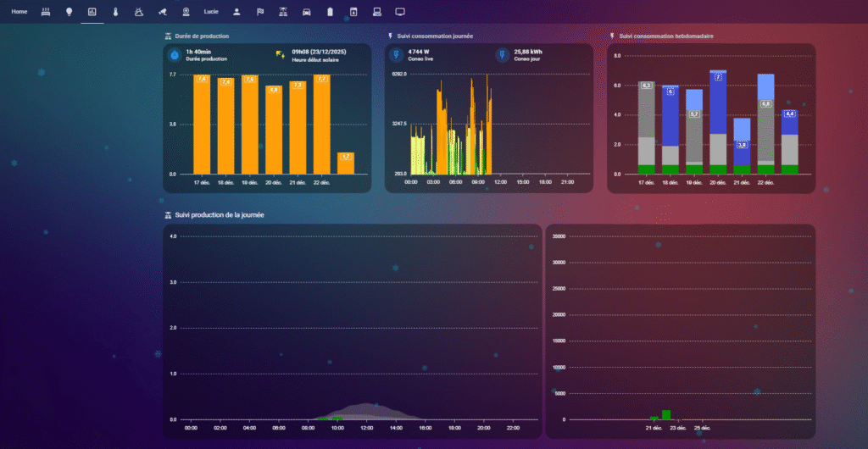Open the security camera view
This screenshot has height=449, width=868.
click(162, 12)
